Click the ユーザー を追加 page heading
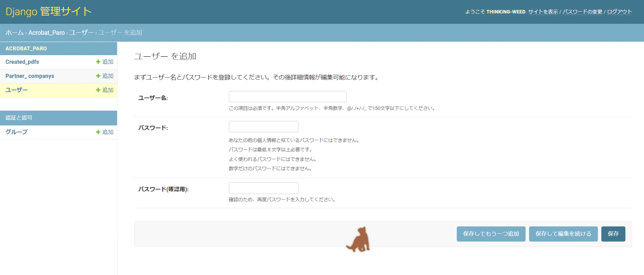Image resolution: width=644 pixels, height=275 pixels. [165, 56]
